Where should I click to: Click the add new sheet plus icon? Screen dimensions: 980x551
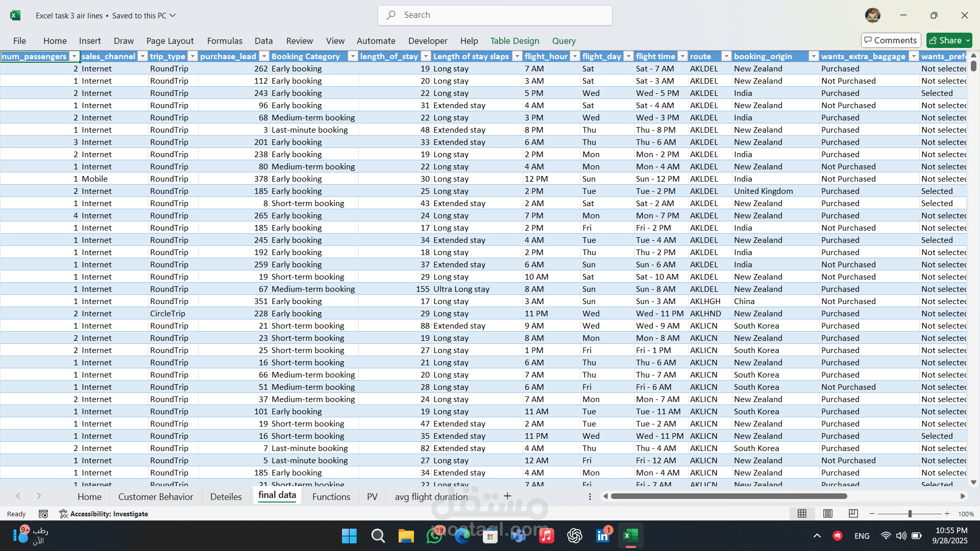[507, 496]
